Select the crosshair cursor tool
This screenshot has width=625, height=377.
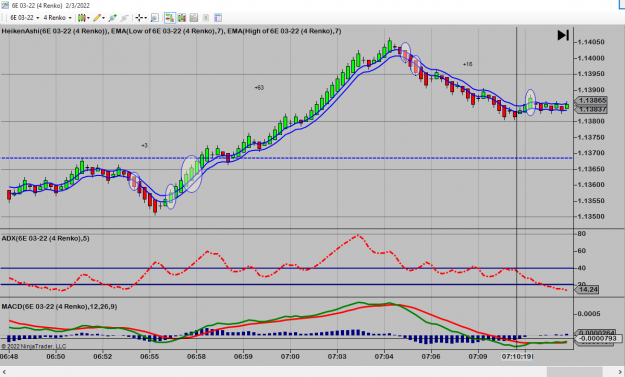click(140, 18)
